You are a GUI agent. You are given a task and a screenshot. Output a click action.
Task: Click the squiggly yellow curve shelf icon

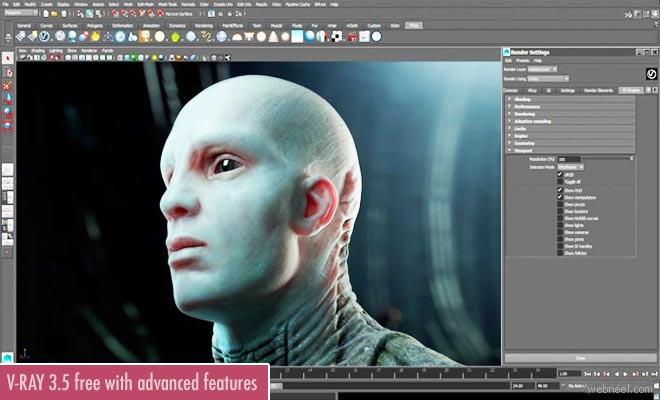click(206, 37)
